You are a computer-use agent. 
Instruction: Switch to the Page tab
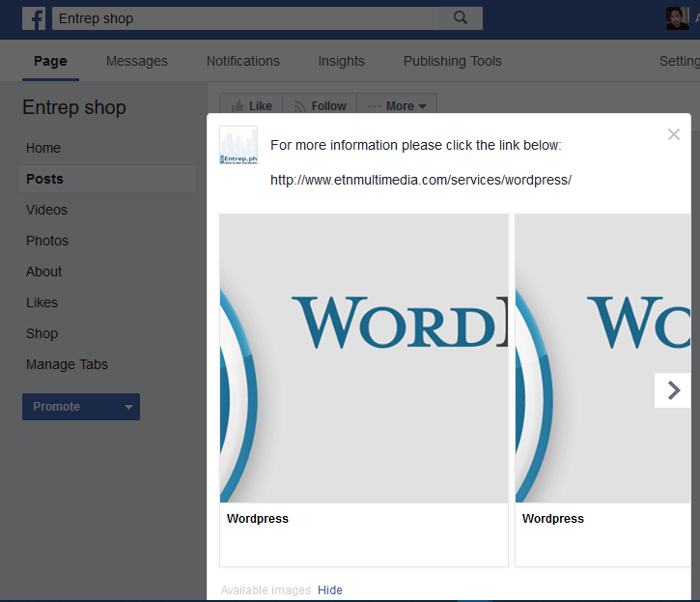click(x=50, y=61)
